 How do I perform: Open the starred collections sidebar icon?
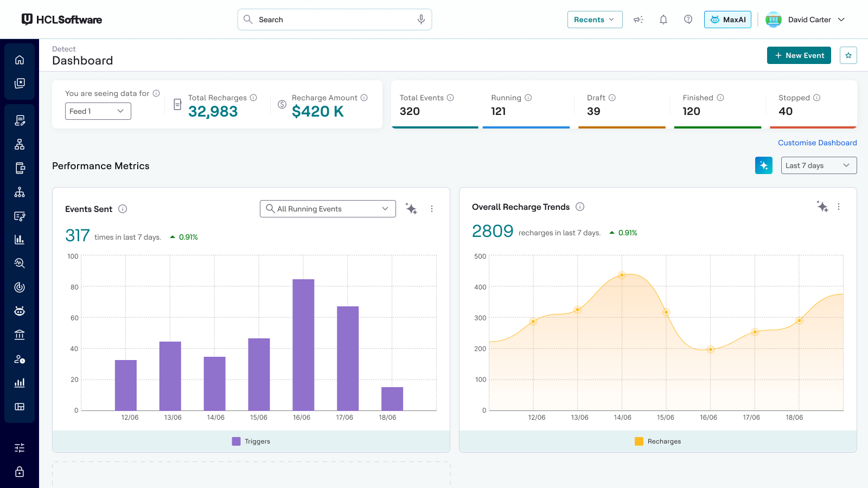click(x=20, y=84)
